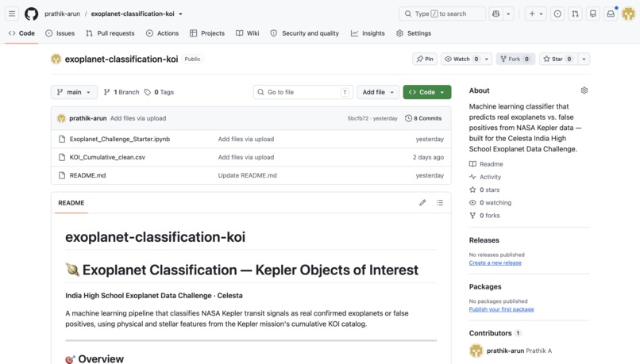Expand the create new plus dropdown

pos(536,13)
